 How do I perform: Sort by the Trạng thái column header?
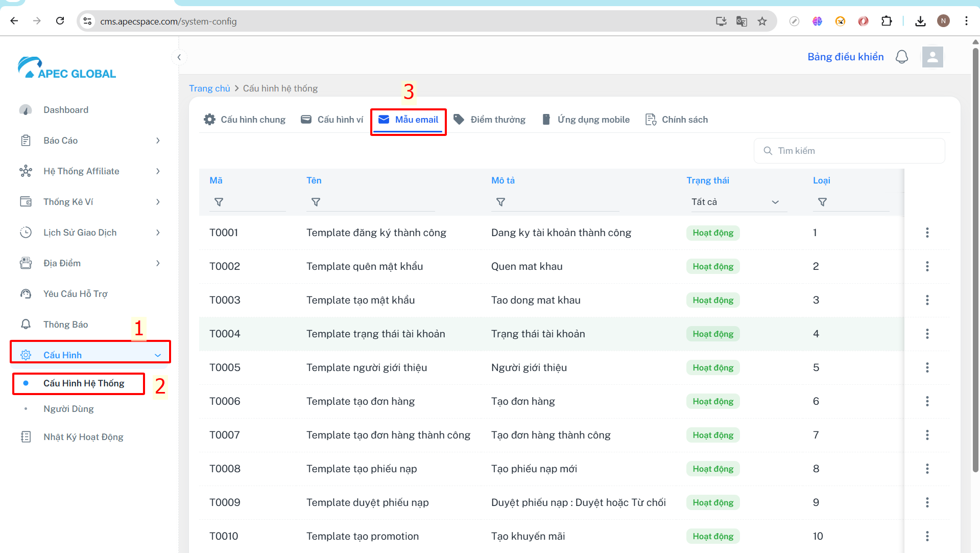(708, 180)
